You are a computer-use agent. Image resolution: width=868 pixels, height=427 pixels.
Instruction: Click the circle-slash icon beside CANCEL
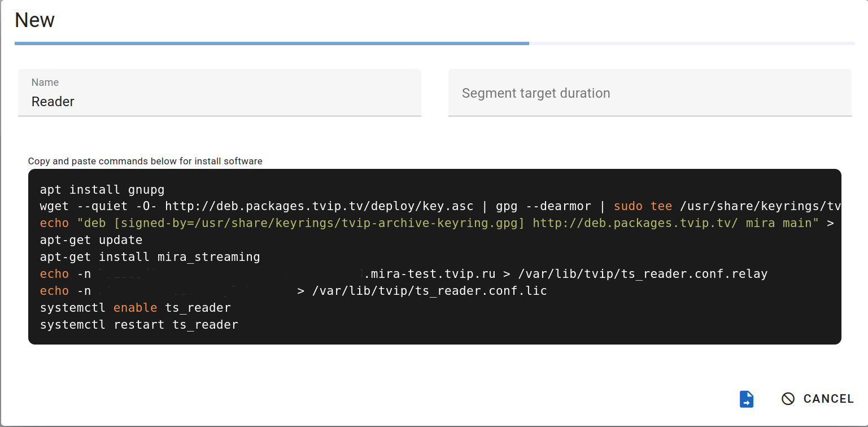788,399
